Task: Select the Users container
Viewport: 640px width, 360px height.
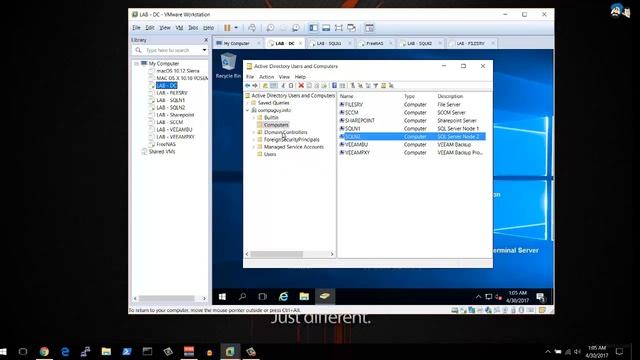Action: click(x=270, y=154)
